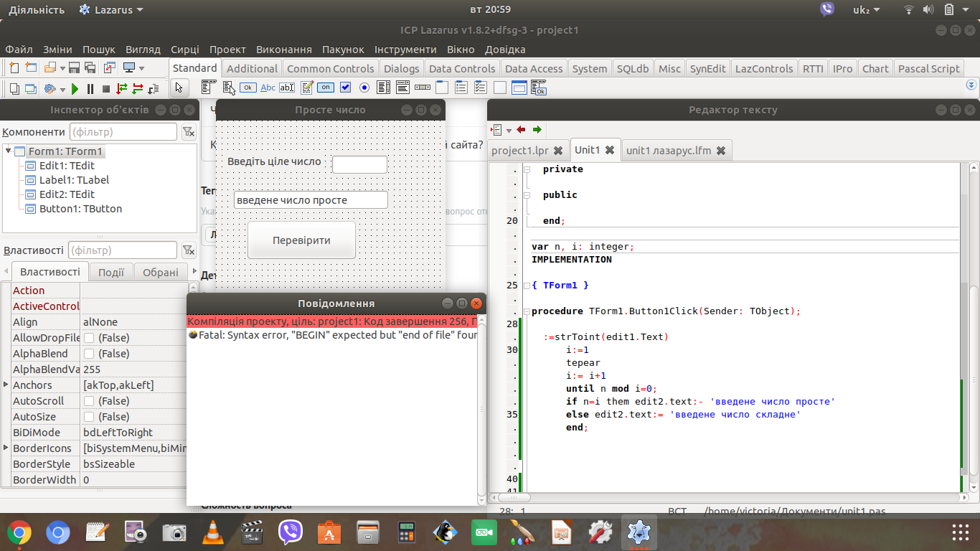Screen dimensions: 980x551
Task: Select Button1: TButton in component tree
Action: [80, 209]
